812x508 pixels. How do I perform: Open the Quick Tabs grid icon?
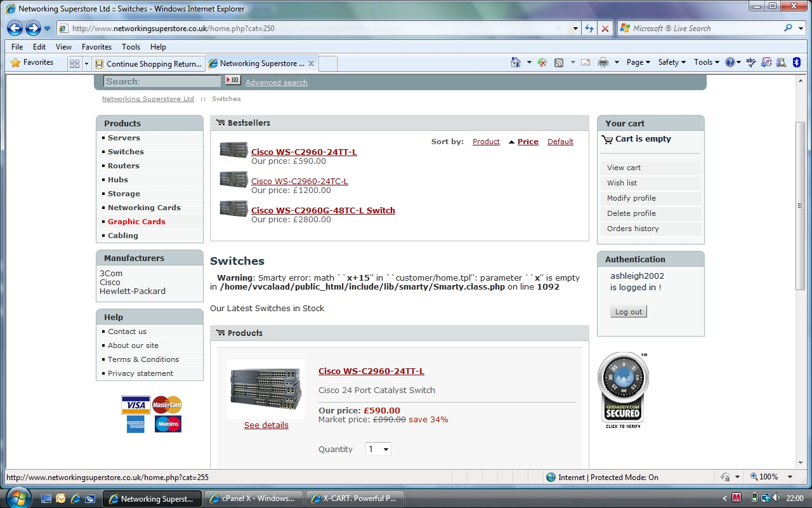(x=74, y=63)
